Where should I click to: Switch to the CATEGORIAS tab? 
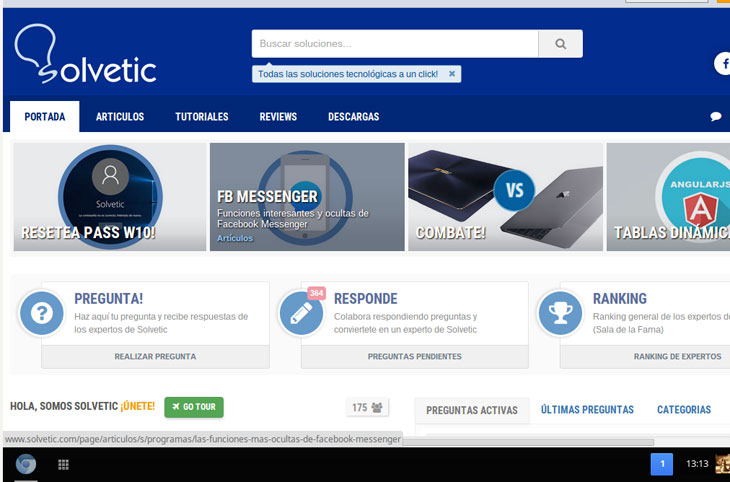684,410
